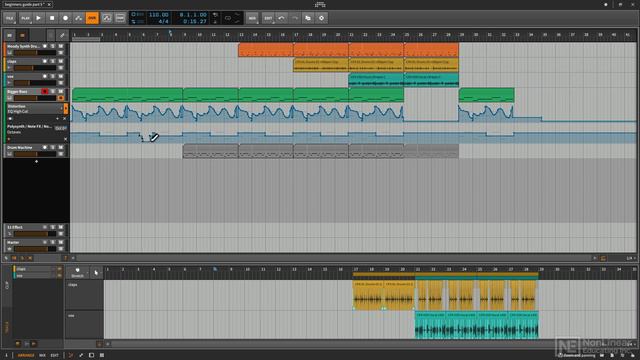Start playback with the transport Play button
640x360 pixels.
pyautogui.click(x=38, y=18)
